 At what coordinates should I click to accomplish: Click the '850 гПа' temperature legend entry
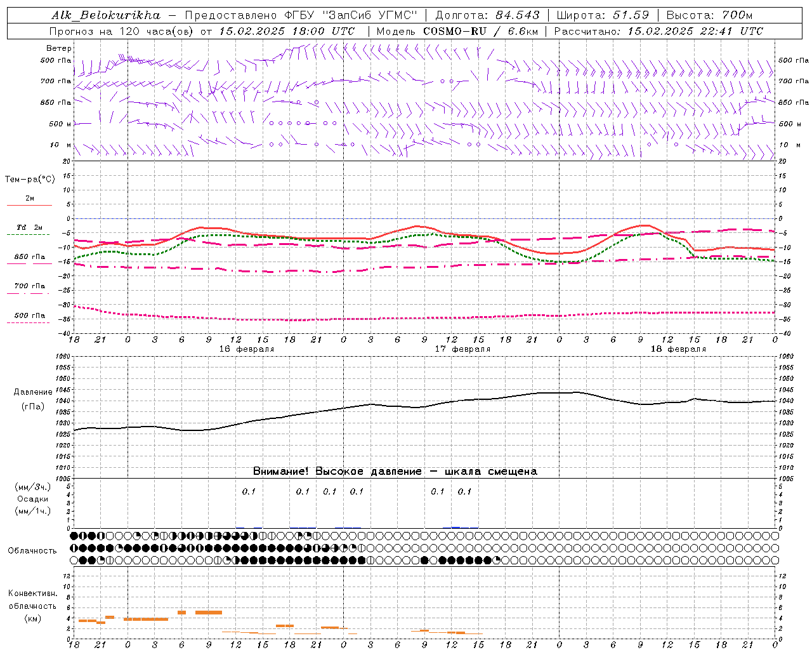pos(30,257)
